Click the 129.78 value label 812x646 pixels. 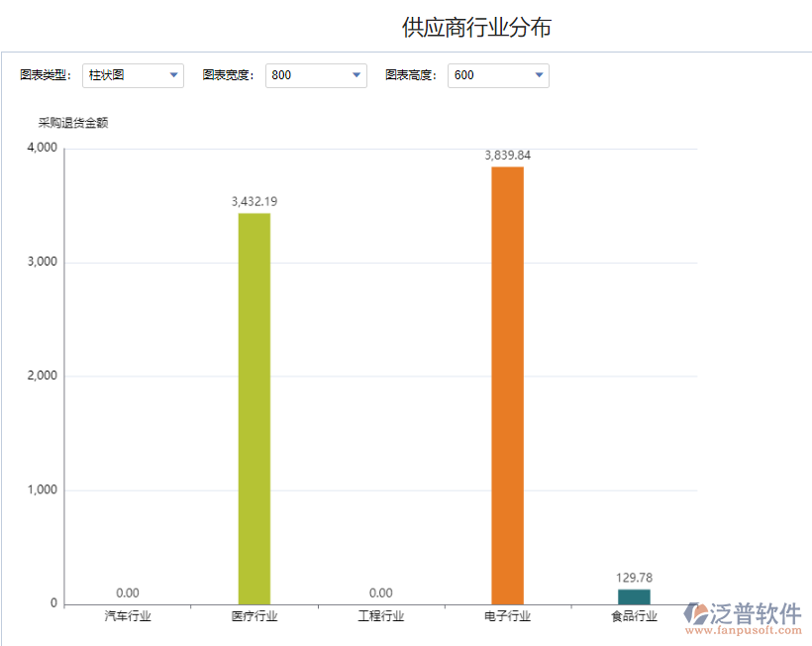click(632, 577)
